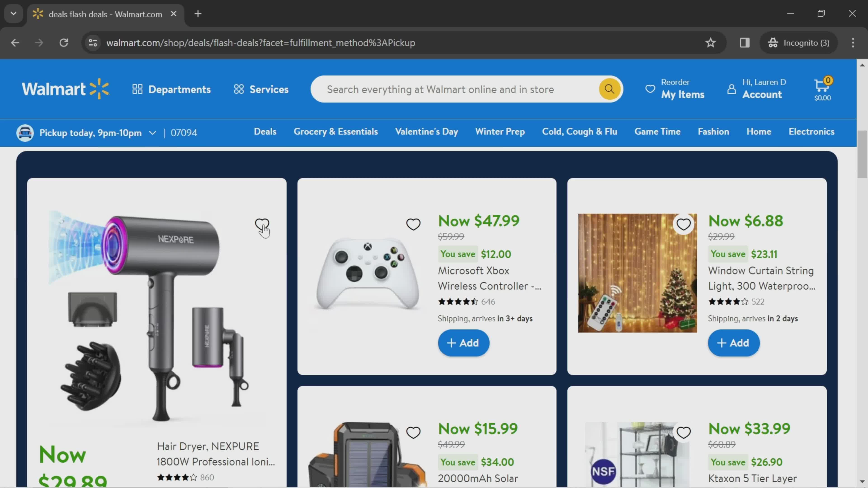Screen dimensions: 868x488
Task: Go back using browser back arrow
Action: click(x=15, y=43)
